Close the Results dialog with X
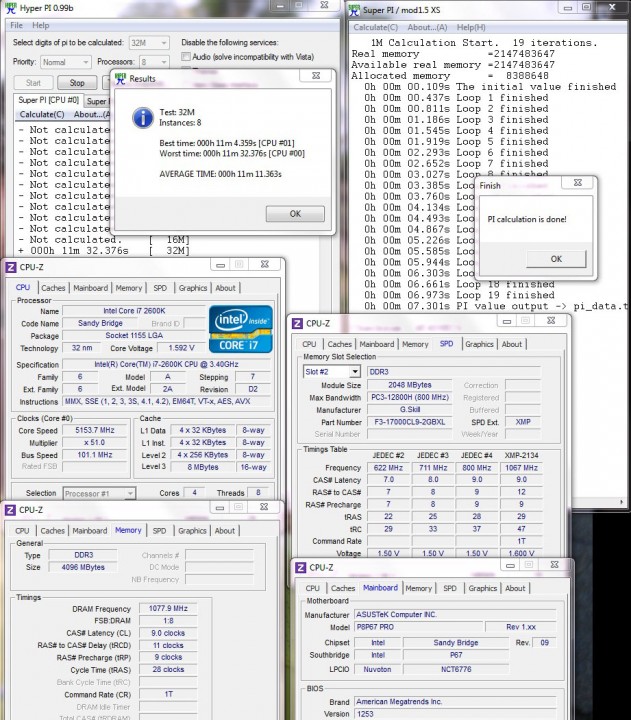This screenshot has height=720, width=631. [316, 76]
